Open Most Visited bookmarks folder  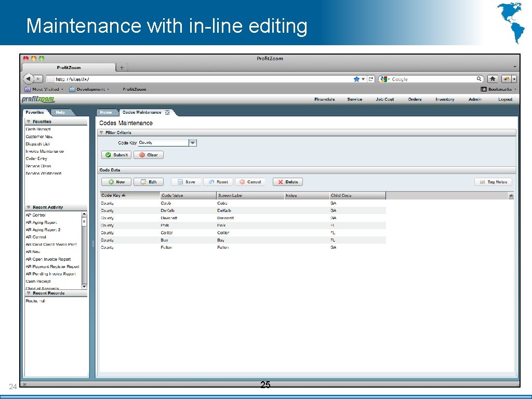44,89
